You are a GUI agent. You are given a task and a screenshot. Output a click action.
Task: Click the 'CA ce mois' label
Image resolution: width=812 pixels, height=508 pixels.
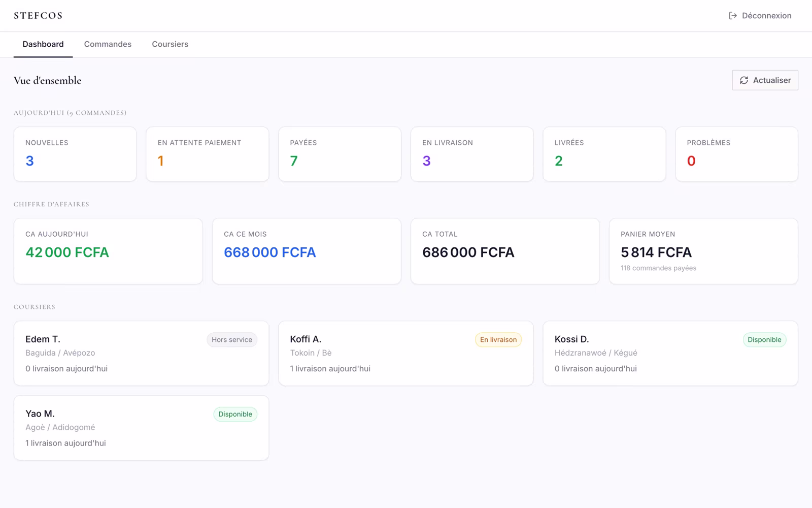245,234
